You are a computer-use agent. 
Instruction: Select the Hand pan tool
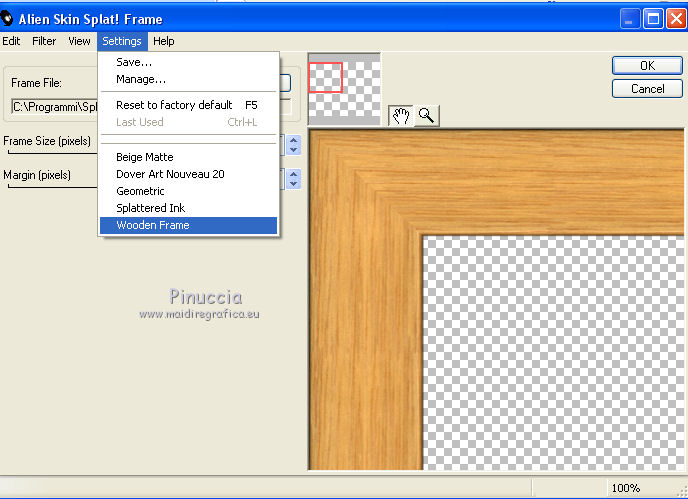400,116
